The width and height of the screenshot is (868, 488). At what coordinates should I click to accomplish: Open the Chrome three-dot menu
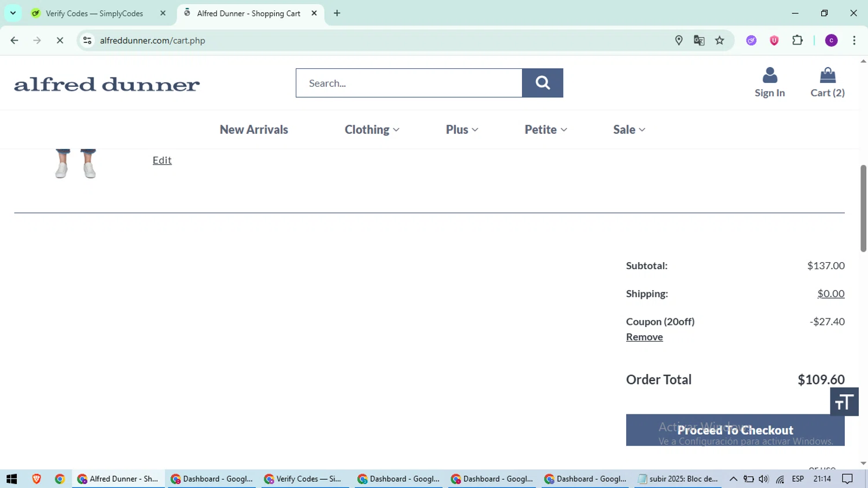pos(854,41)
